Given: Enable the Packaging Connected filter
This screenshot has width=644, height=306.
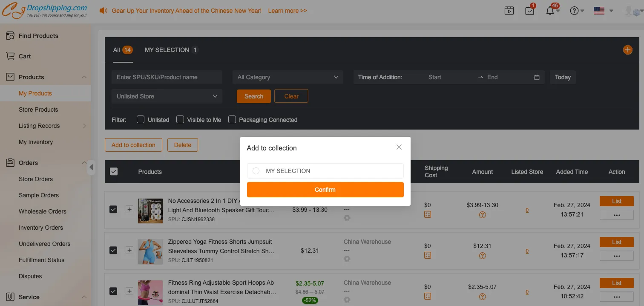Looking at the screenshot, I should pos(232,120).
